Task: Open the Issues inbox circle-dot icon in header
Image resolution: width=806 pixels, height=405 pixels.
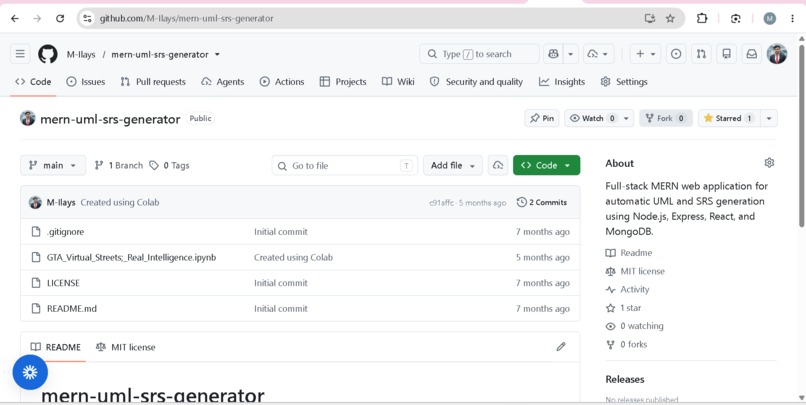Action: click(x=676, y=54)
